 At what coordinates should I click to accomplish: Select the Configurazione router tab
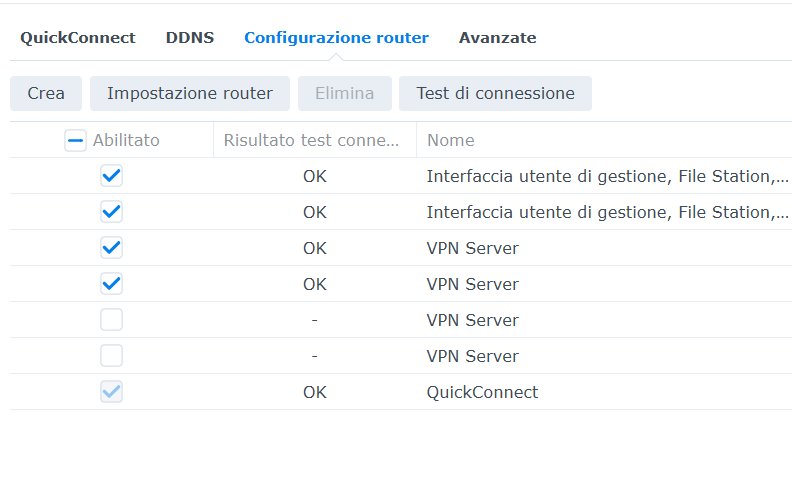(336, 38)
